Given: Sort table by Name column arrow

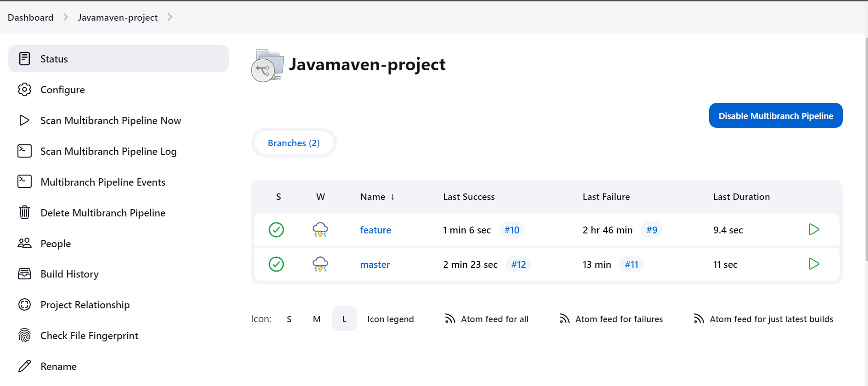Looking at the screenshot, I should (393, 197).
